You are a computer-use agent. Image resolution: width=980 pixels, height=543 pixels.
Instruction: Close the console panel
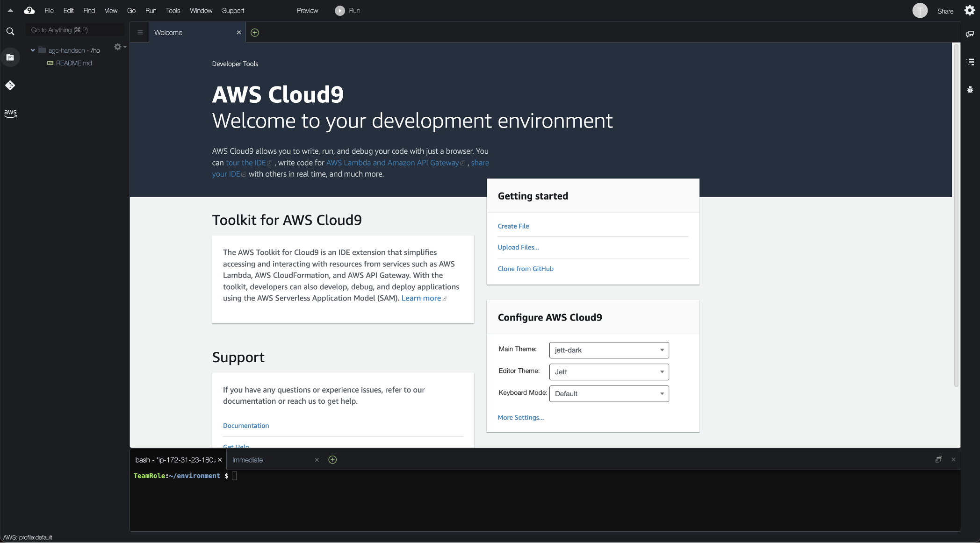tap(953, 459)
